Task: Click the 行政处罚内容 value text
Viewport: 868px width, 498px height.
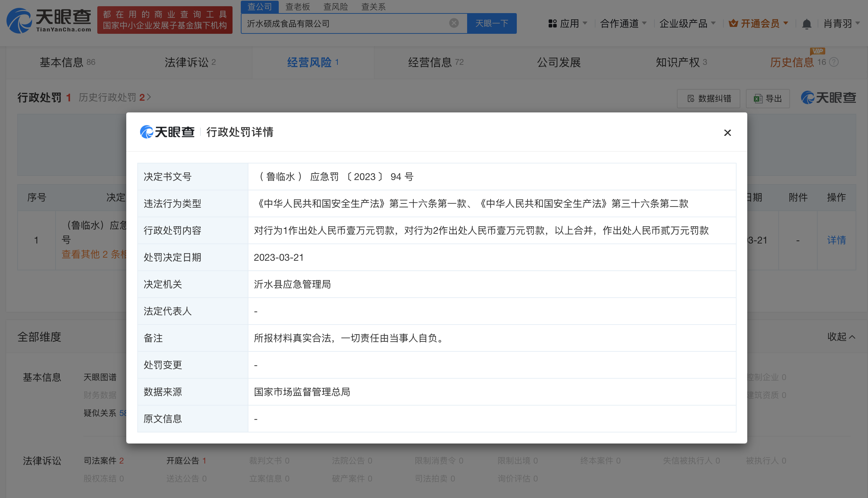Action: tap(481, 231)
